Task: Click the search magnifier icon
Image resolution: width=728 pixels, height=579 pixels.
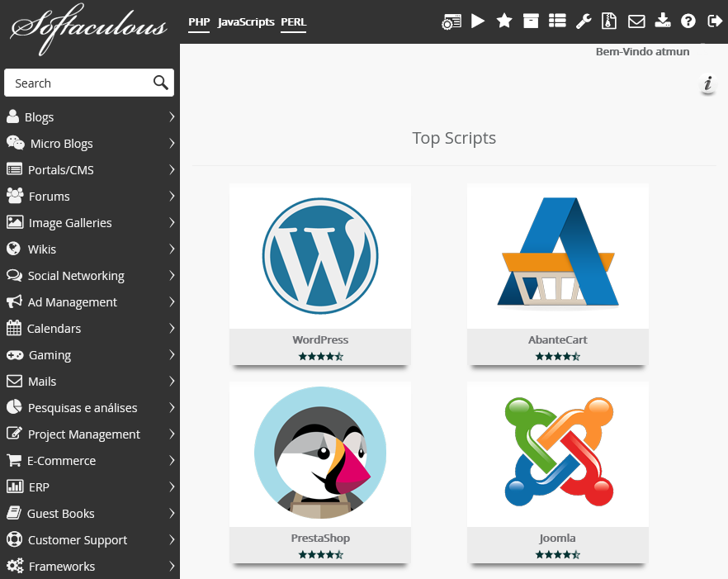Action: [161, 83]
